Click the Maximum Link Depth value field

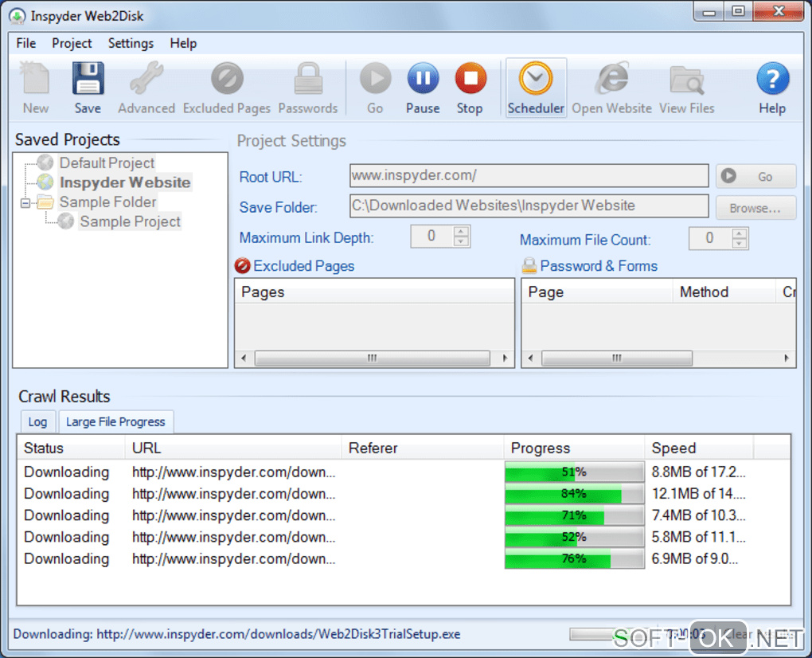click(x=431, y=237)
